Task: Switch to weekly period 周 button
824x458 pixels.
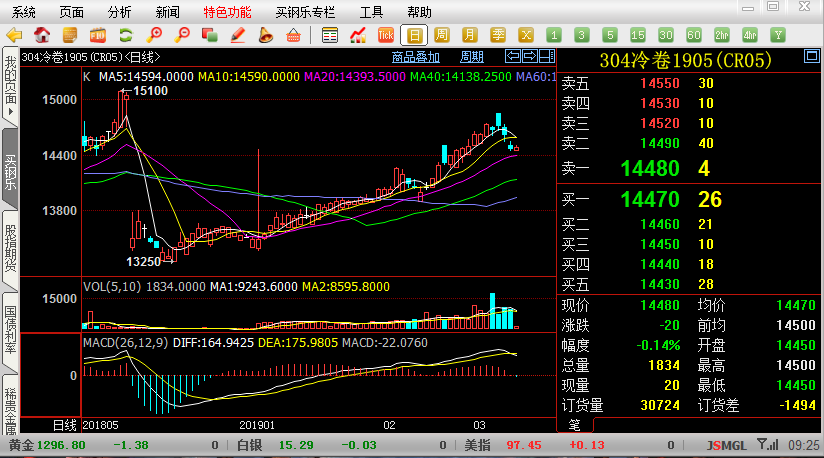Action: 442,35
